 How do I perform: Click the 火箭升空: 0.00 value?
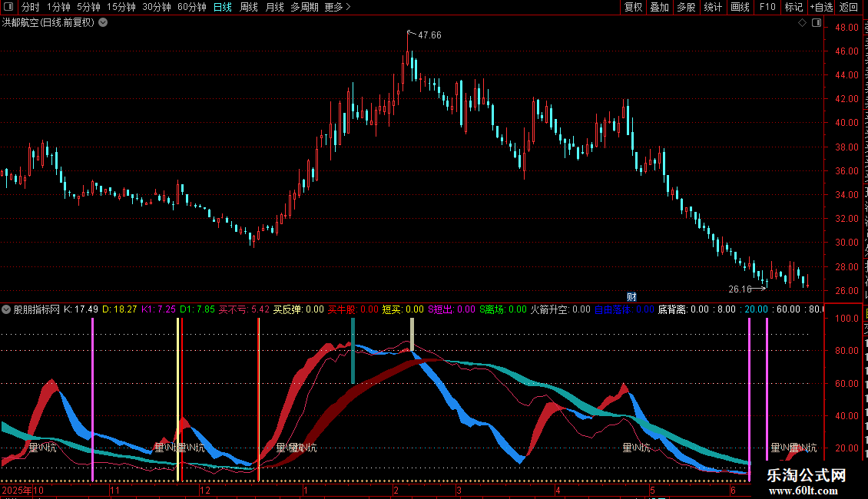(561, 309)
